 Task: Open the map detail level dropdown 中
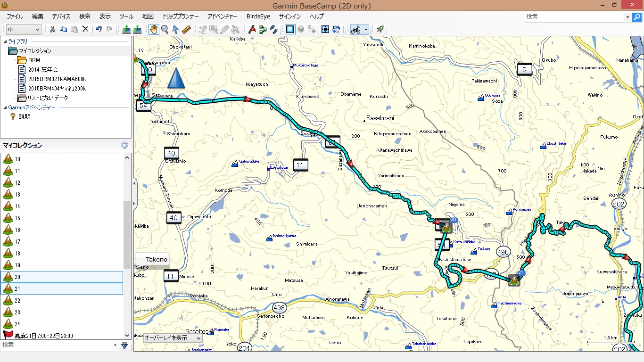(x=24, y=29)
